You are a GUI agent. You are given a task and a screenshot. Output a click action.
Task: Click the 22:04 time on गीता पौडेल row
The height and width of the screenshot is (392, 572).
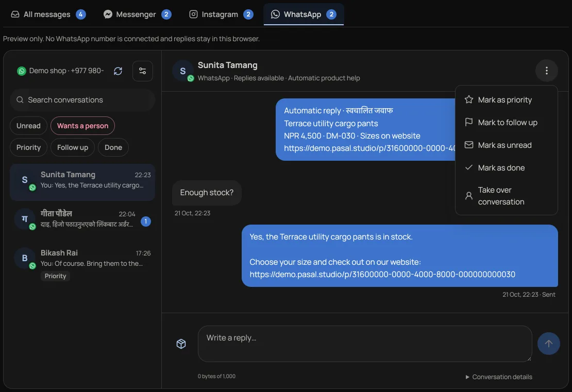click(x=127, y=214)
